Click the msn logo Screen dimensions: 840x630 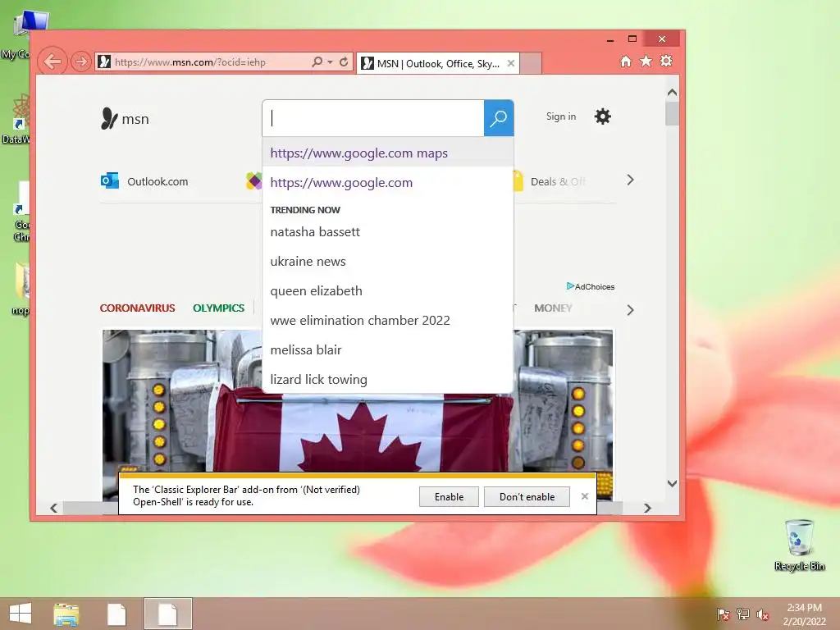pyautogui.click(x=125, y=118)
